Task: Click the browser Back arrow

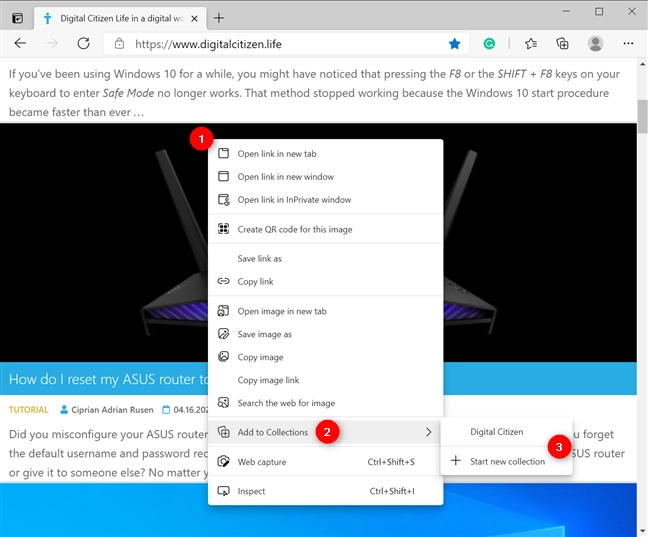Action: 20,43
